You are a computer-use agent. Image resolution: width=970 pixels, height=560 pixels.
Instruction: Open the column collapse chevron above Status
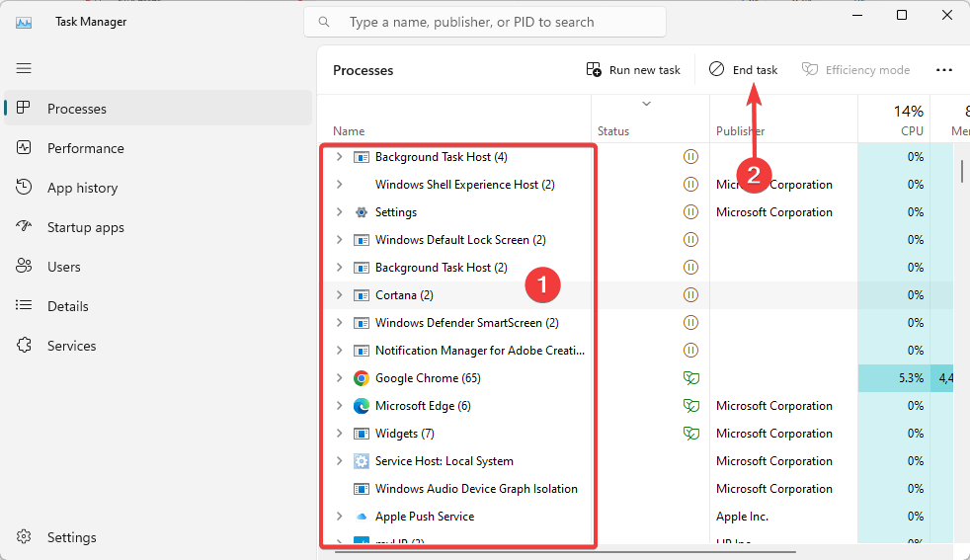(x=647, y=104)
